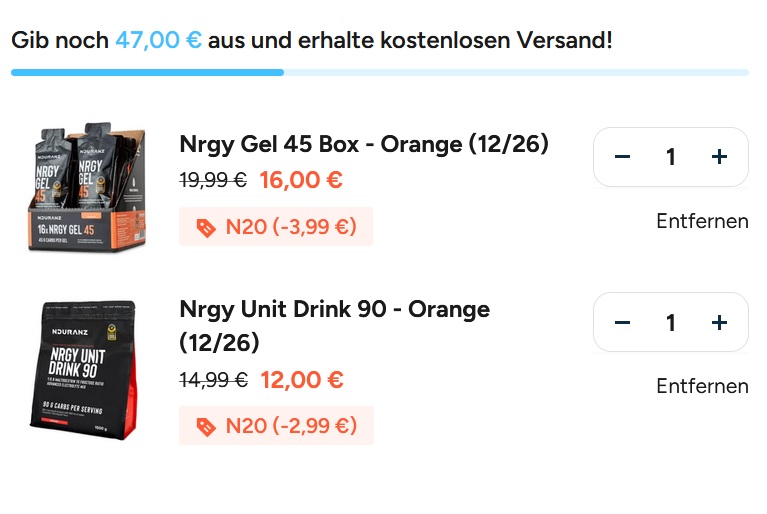Click the 12,00 € discounted drink price

click(302, 380)
